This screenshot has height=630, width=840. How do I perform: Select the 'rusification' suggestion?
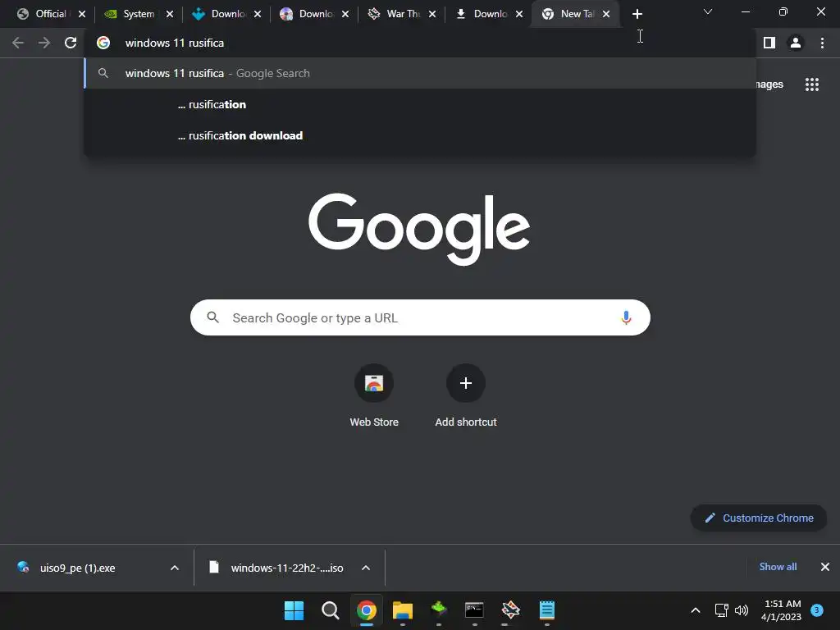[x=420, y=104]
